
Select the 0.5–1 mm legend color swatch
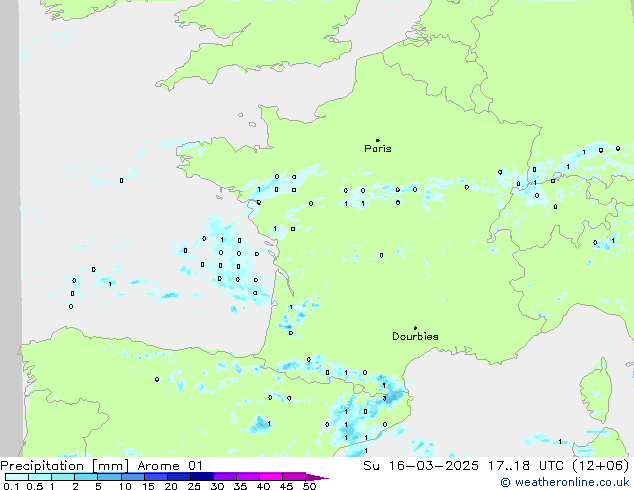tap(40, 477)
